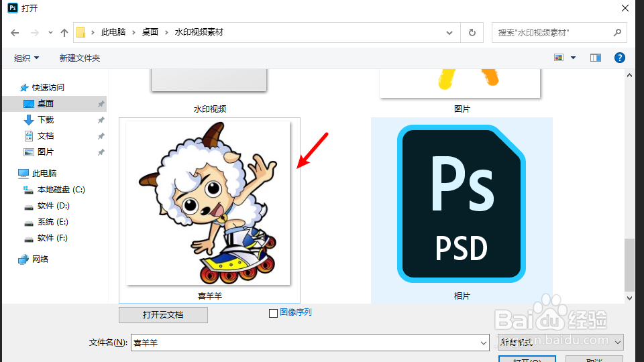Image resolution: width=644 pixels, height=362 pixels.
Task: Select 水印视频素材 in the address path
Action: [x=199, y=32]
